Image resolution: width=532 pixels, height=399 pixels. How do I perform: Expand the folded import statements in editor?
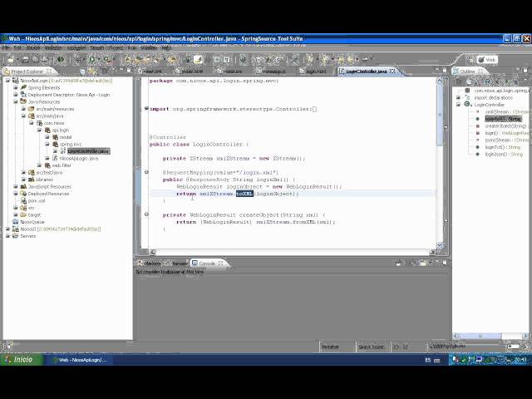click(x=146, y=109)
